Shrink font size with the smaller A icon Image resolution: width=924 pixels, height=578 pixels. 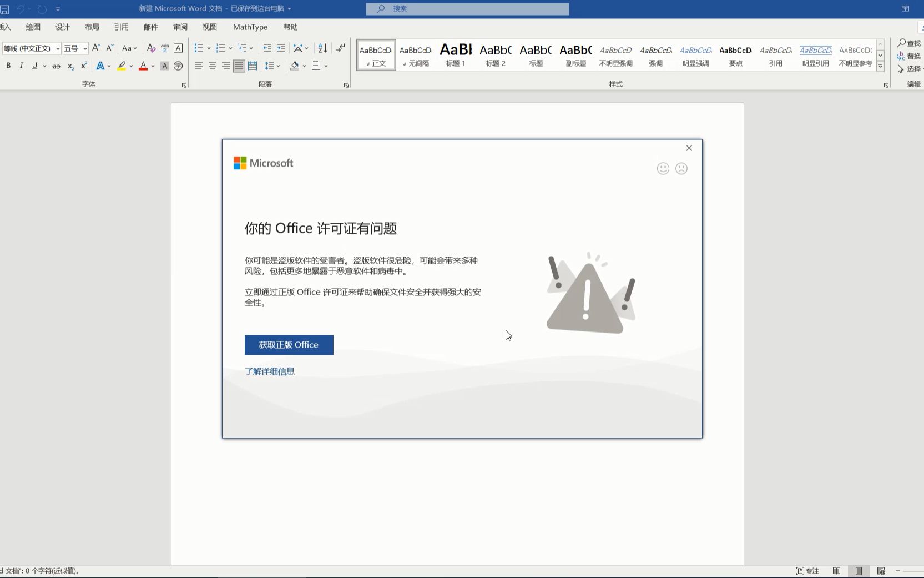click(x=109, y=48)
